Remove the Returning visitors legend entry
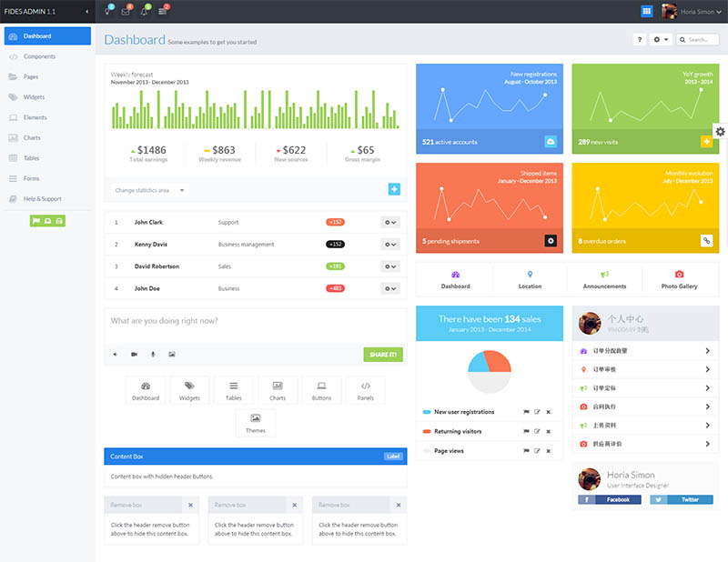 548,432
